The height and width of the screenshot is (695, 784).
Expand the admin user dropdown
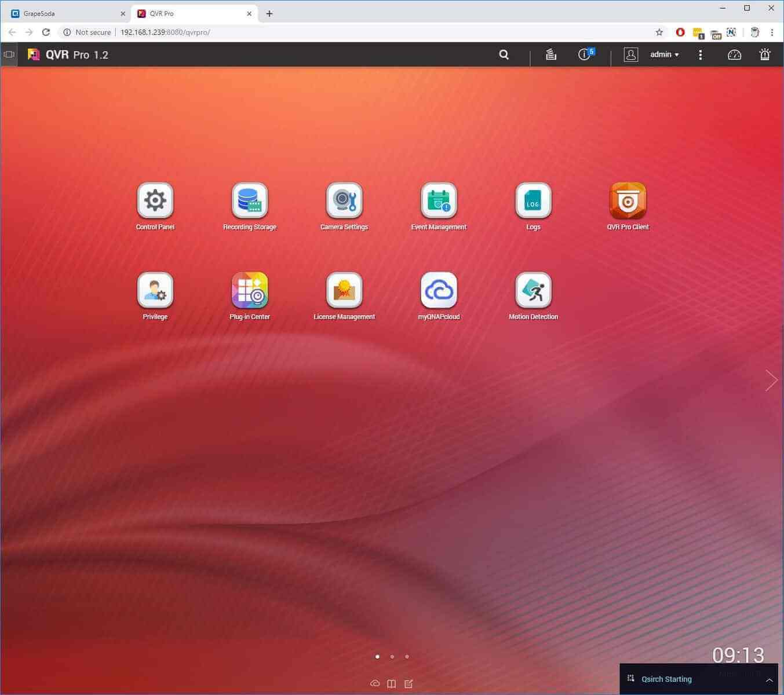point(664,54)
